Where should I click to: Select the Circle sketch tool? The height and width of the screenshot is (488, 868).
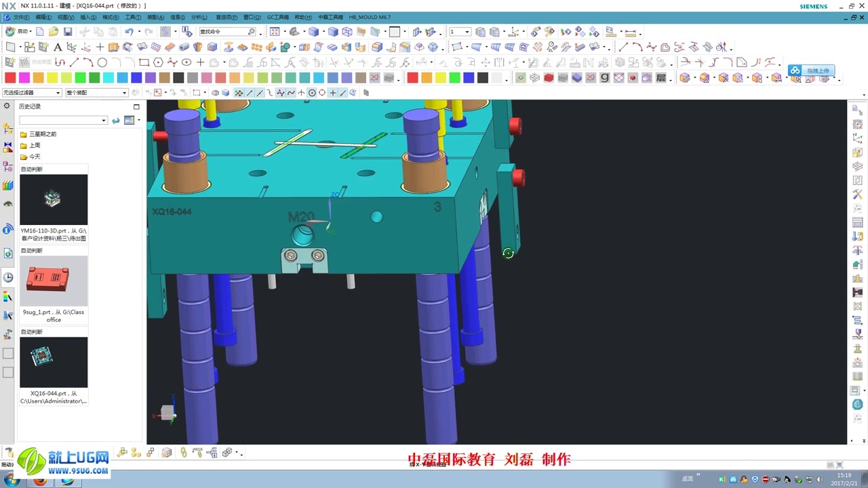(102, 62)
